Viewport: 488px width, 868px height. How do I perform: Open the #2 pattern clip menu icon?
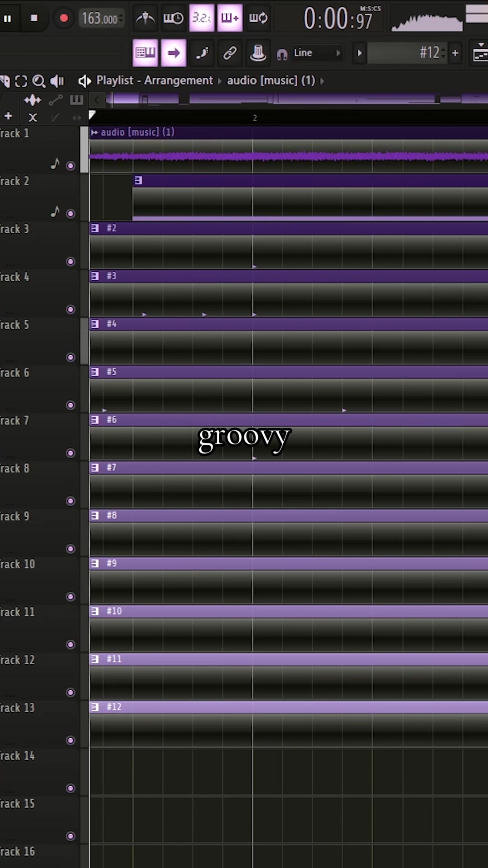(95, 228)
